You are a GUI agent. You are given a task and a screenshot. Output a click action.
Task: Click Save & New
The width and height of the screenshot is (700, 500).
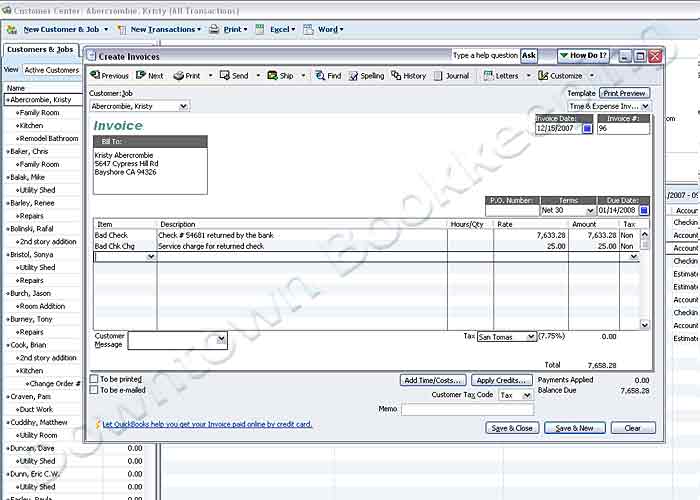[575, 428]
